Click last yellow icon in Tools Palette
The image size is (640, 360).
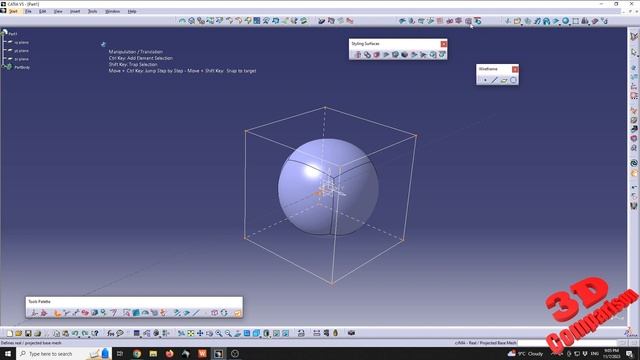click(x=237, y=313)
